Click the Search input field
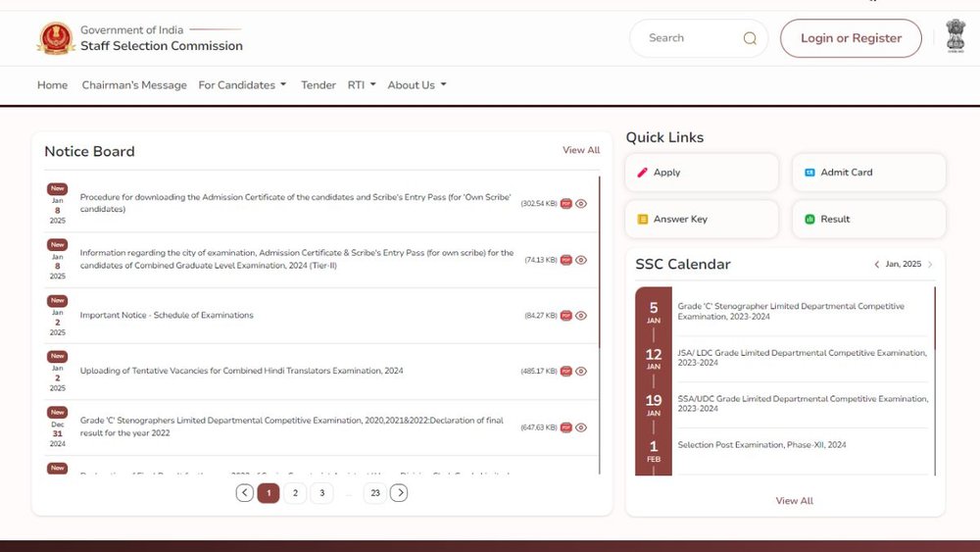 [x=686, y=38]
